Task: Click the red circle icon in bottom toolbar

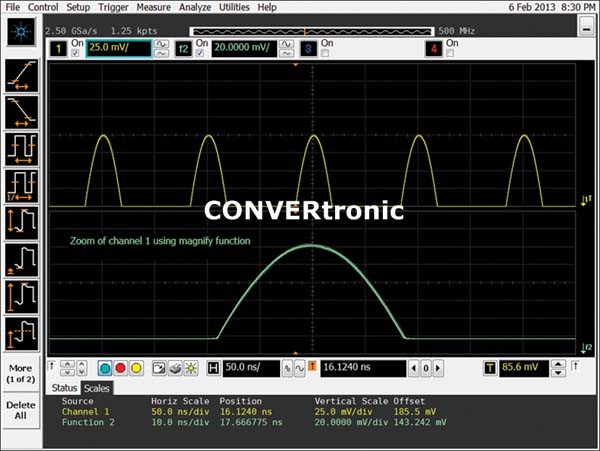Action: coord(120,368)
